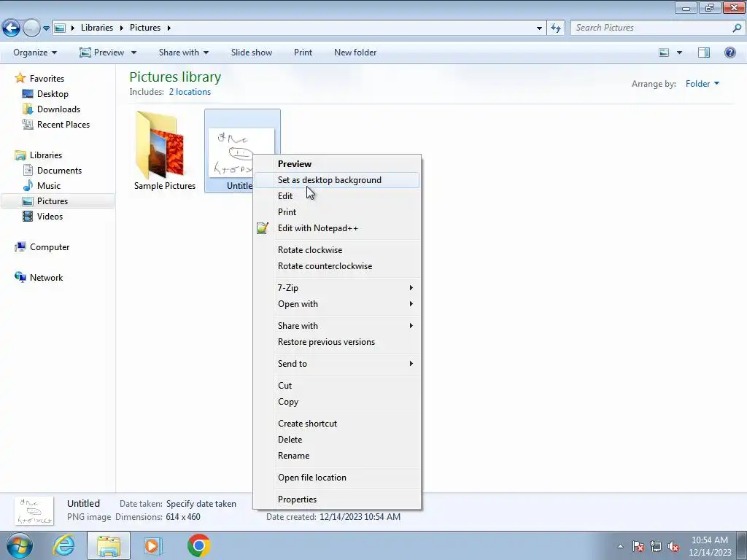Viewport: 747px width, 560px height.
Task: Open the Help icon
Action: 729,52
